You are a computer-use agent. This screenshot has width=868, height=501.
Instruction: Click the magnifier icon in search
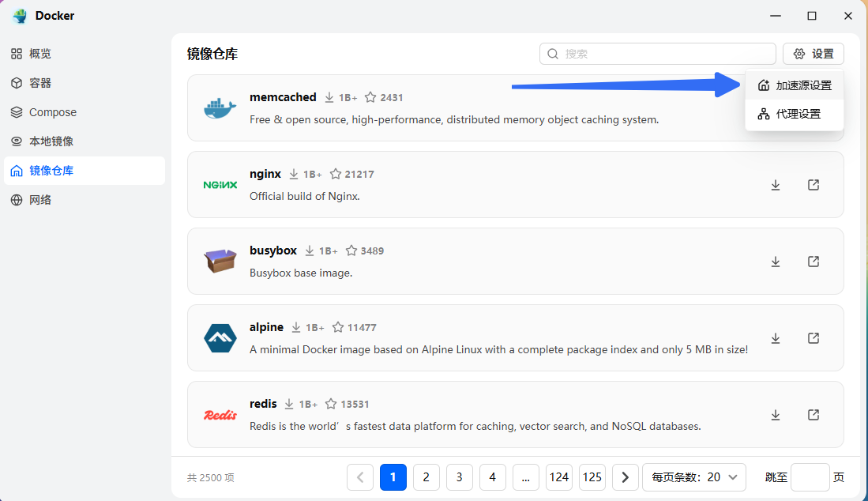pyautogui.click(x=552, y=54)
